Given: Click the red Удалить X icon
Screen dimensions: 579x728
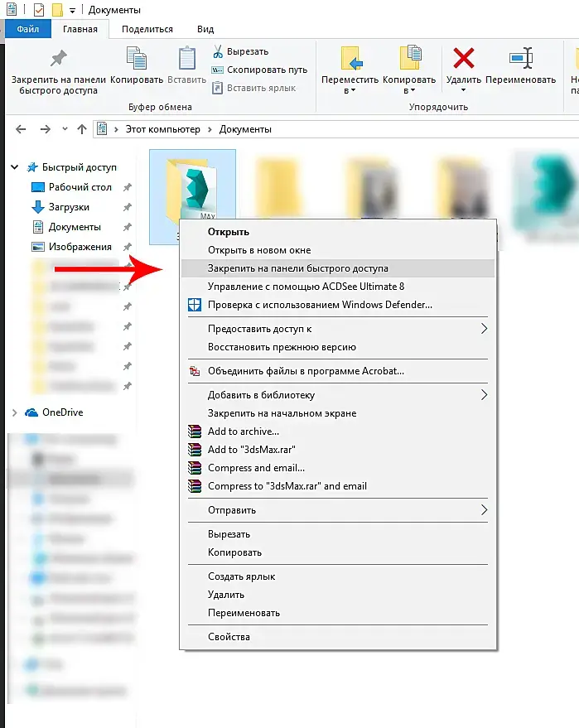Looking at the screenshot, I should 463,59.
